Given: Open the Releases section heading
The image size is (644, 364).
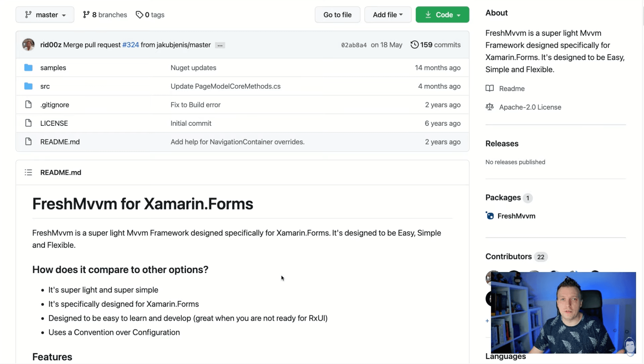Looking at the screenshot, I should point(502,143).
